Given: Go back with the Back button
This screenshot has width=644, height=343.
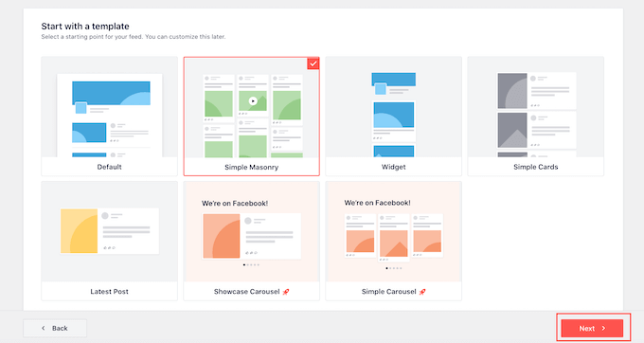Looking at the screenshot, I should click(55, 328).
